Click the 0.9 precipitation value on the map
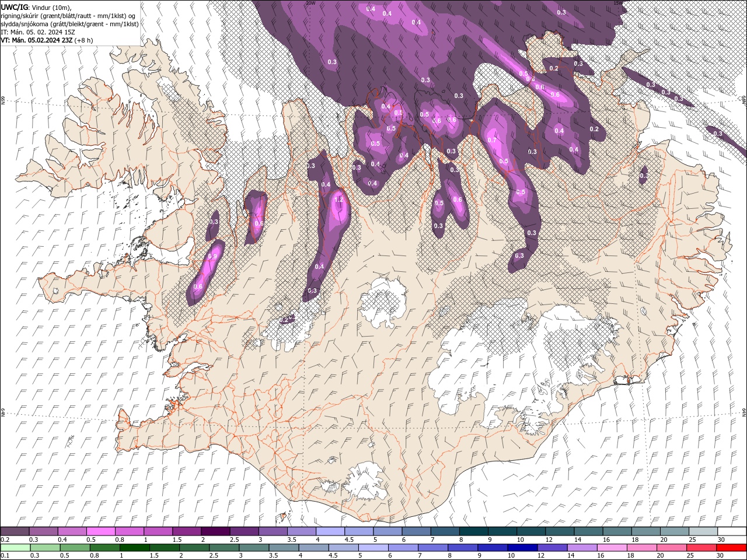Viewport: 747px width, 560px height. pos(213,256)
